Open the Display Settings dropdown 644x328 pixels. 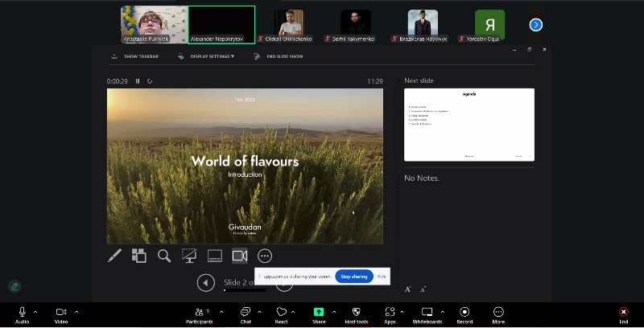[x=206, y=56]
